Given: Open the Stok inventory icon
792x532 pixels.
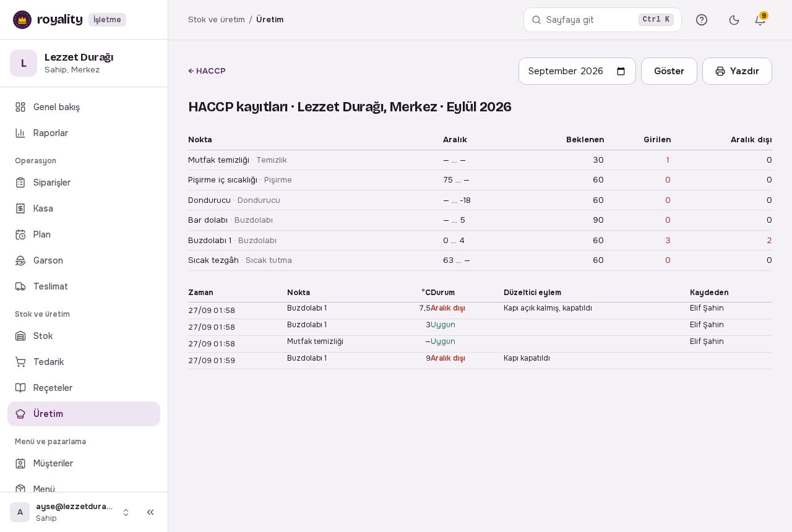Looking at the screenshot, I should pyautogui.click(x=20, y=336).
